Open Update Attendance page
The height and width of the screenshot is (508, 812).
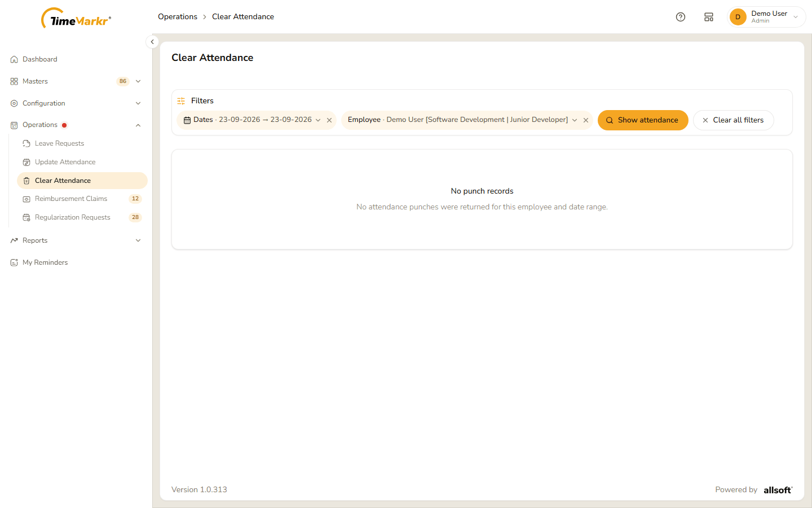pyautogui.click(x=82, y=162)
